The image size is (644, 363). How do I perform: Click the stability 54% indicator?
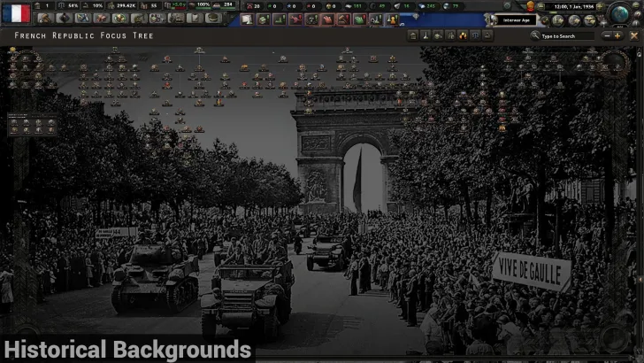tap(68, 5)
